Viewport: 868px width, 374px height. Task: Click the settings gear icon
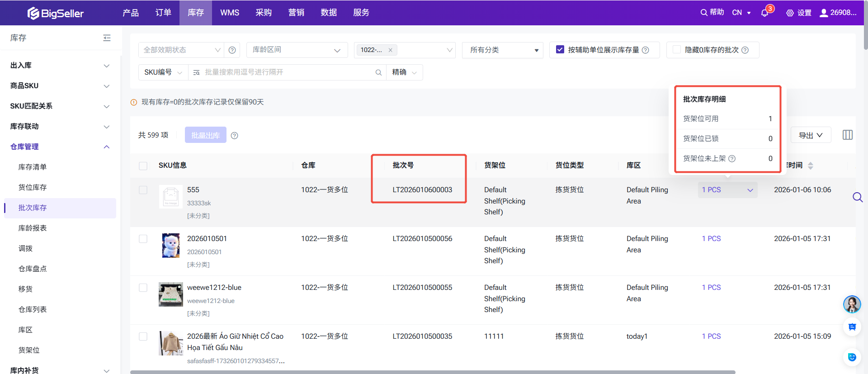point(790,13)
